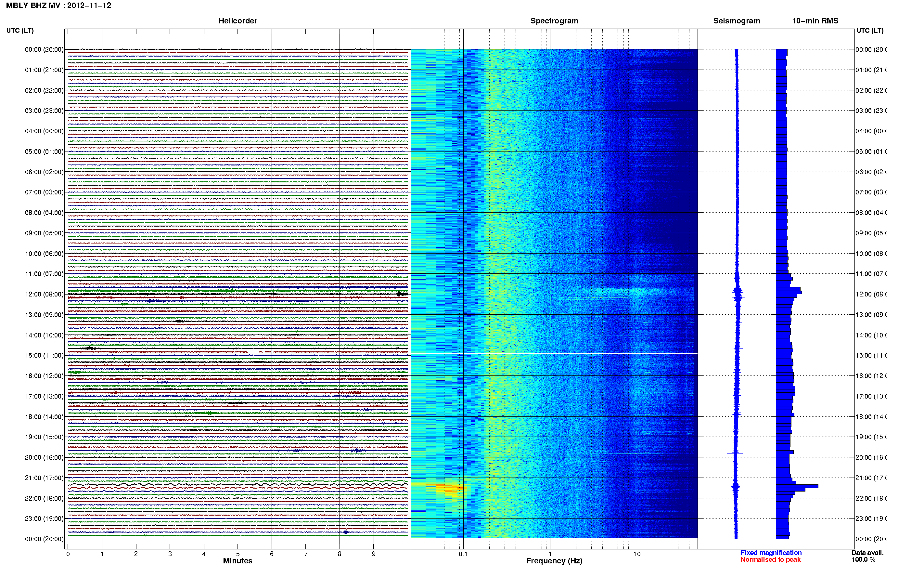
Task: Click the Minutes axis title
Action: coord(237,561)
